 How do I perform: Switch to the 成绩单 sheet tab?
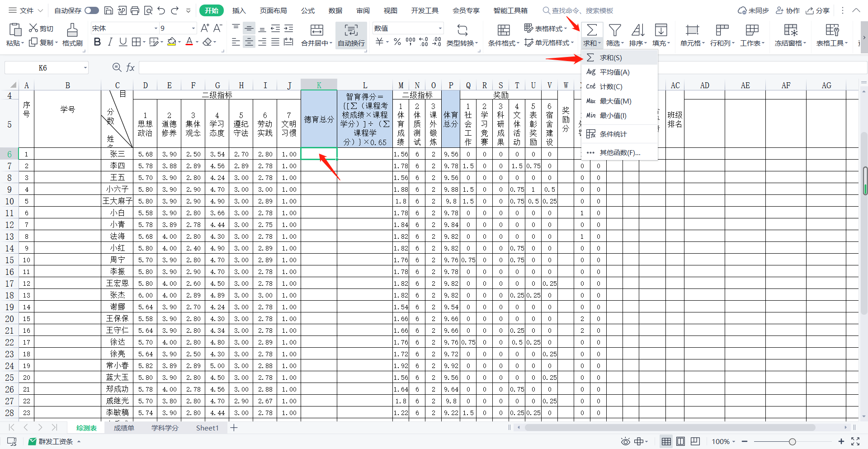(x=123, y=428)
